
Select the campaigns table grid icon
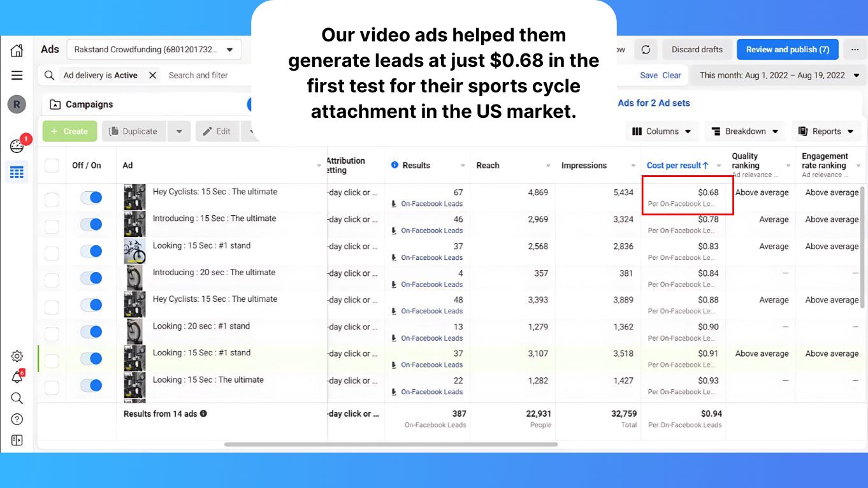[17, 172]
